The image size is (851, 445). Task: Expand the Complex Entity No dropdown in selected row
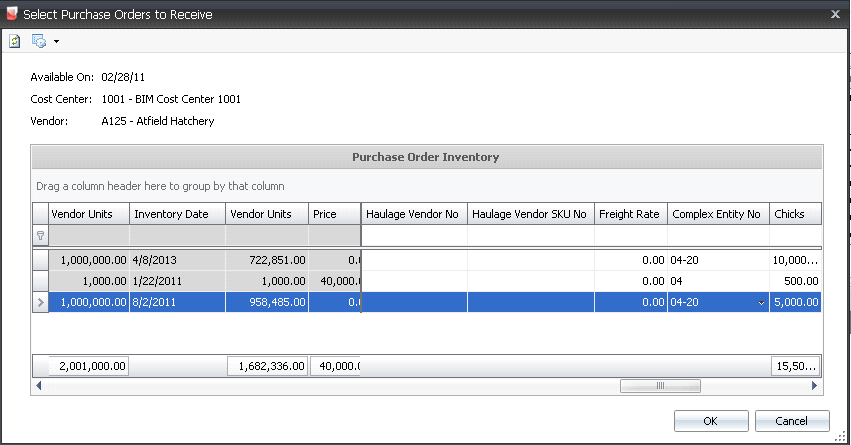[x=761, y=302]
